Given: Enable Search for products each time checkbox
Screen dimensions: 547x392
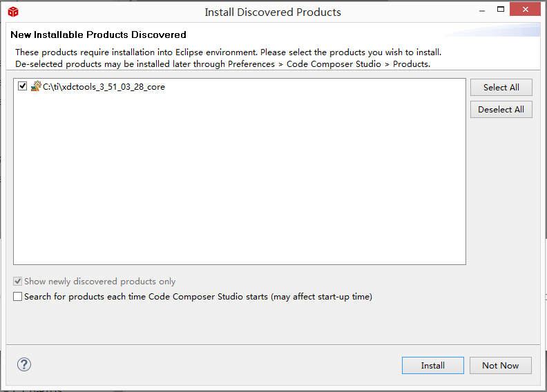Looking at the screenshot, I should 17,297.
